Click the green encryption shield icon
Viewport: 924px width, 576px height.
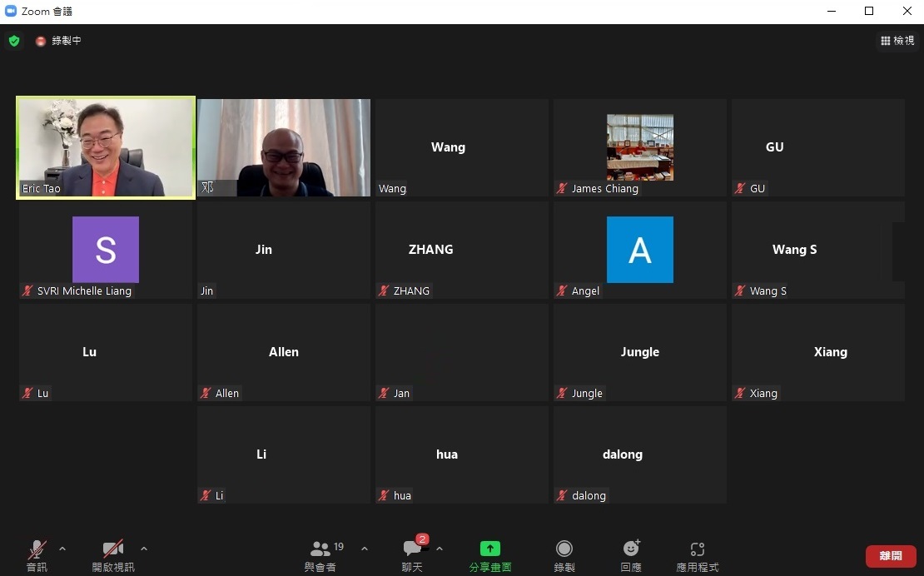13,41
